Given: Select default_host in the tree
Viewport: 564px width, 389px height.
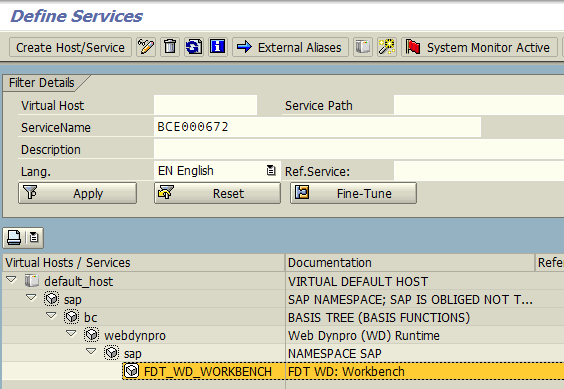Looking at the screenshot, I should point(78,281).
